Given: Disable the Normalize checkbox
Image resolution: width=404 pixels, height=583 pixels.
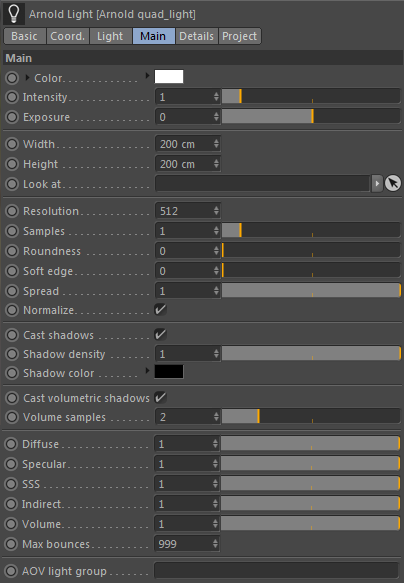Looking at the screenshot, I should 161,309.
